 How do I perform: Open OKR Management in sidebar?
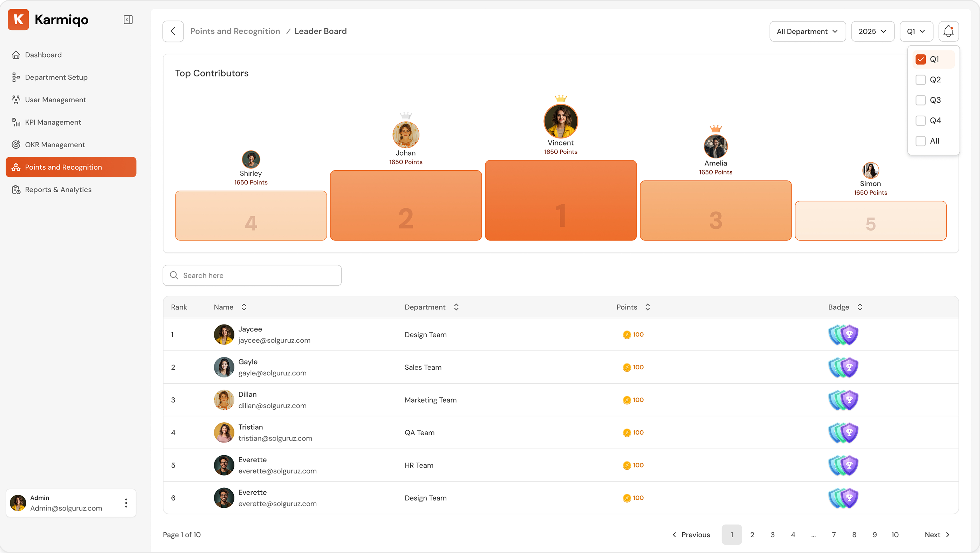tap(71, 145)
